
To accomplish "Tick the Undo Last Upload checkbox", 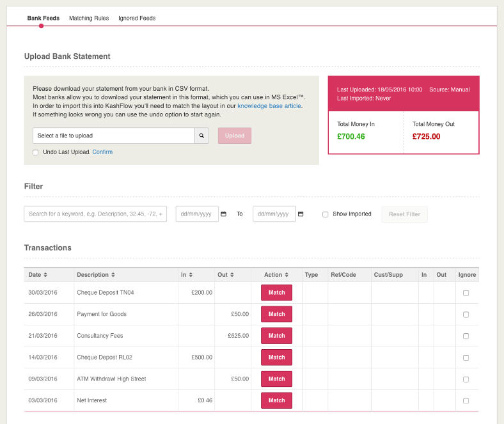I will 36,152.
